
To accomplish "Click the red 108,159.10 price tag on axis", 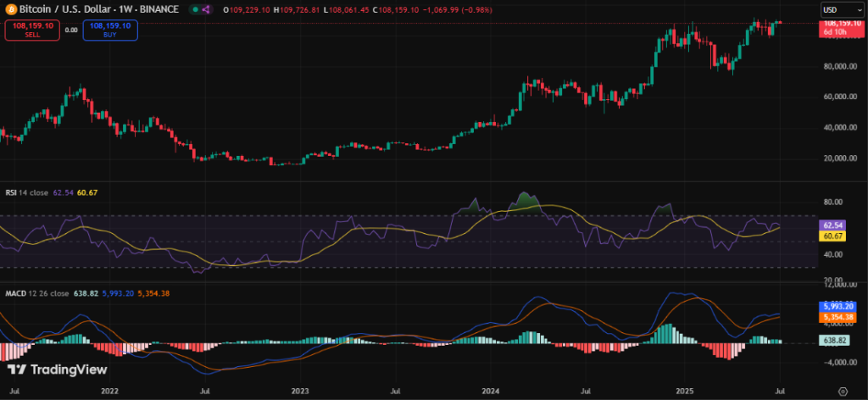I will [841, 24].
